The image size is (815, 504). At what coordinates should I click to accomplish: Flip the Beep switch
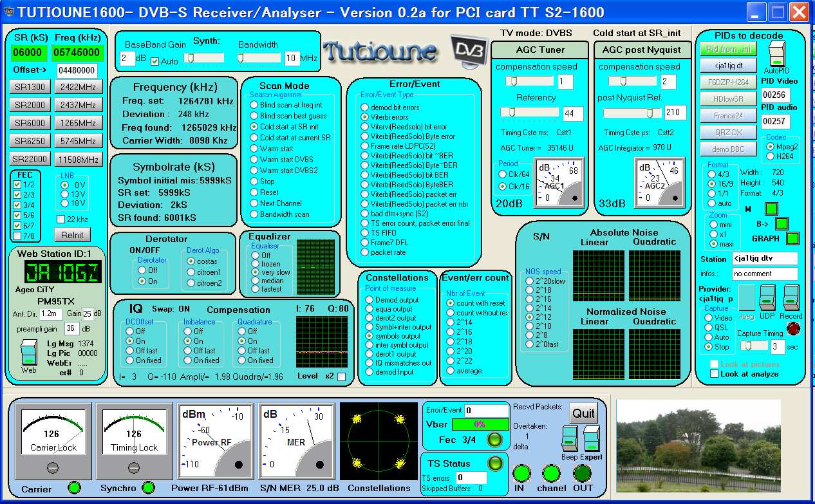click(x=569, y=438)
